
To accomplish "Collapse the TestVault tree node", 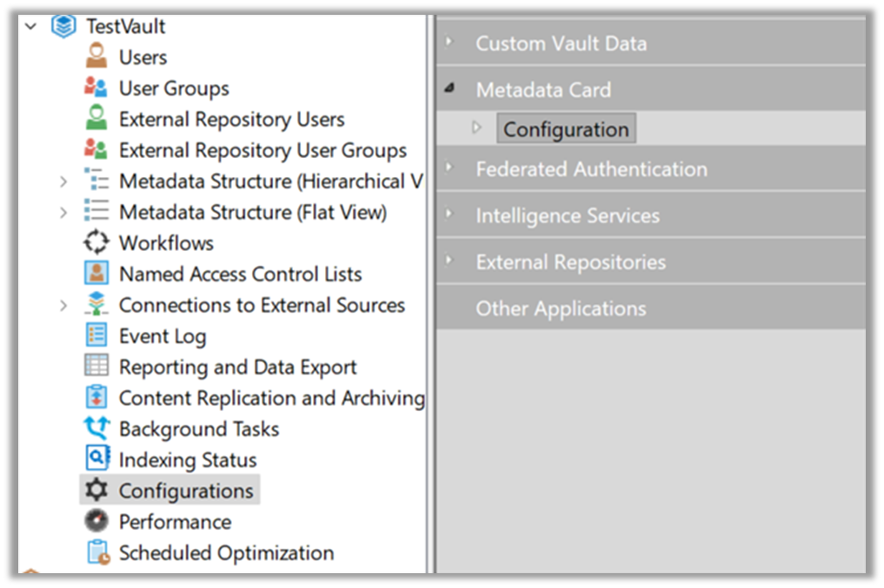I will pos(30,26).
